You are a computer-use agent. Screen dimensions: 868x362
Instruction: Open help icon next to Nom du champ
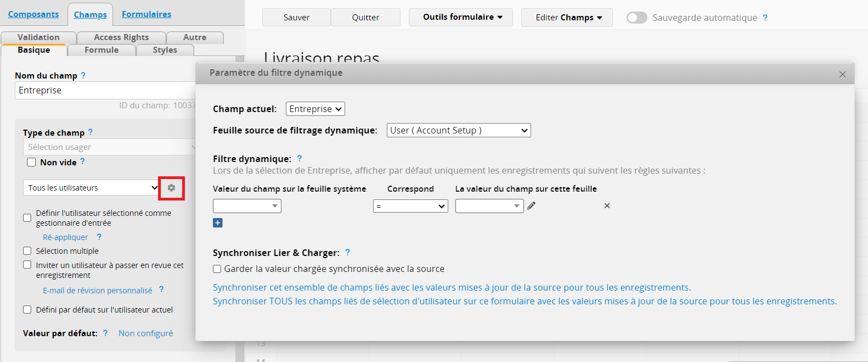[83, 76]
